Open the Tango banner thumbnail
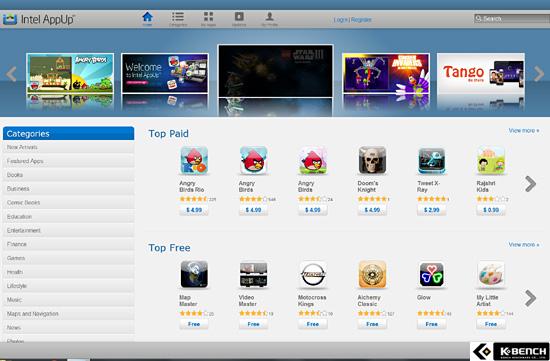Image resolution: width=550 pixels, height=361 pixels. 481,73
